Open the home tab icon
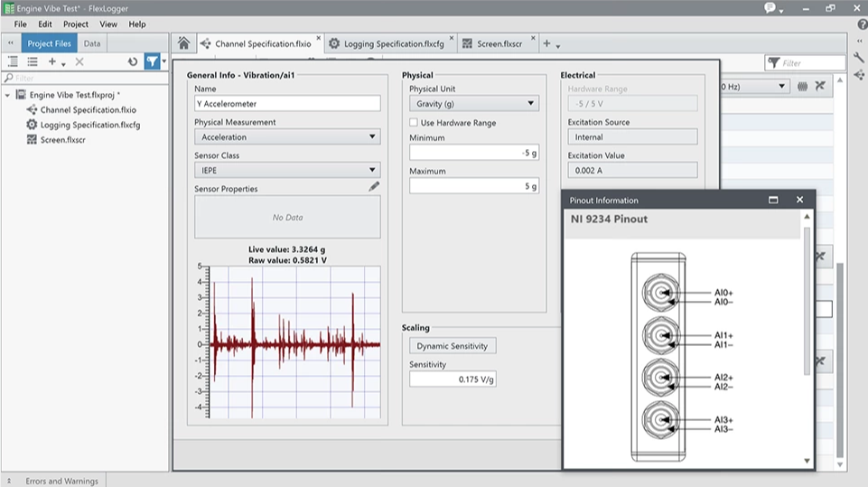 [x=183, y=43]
